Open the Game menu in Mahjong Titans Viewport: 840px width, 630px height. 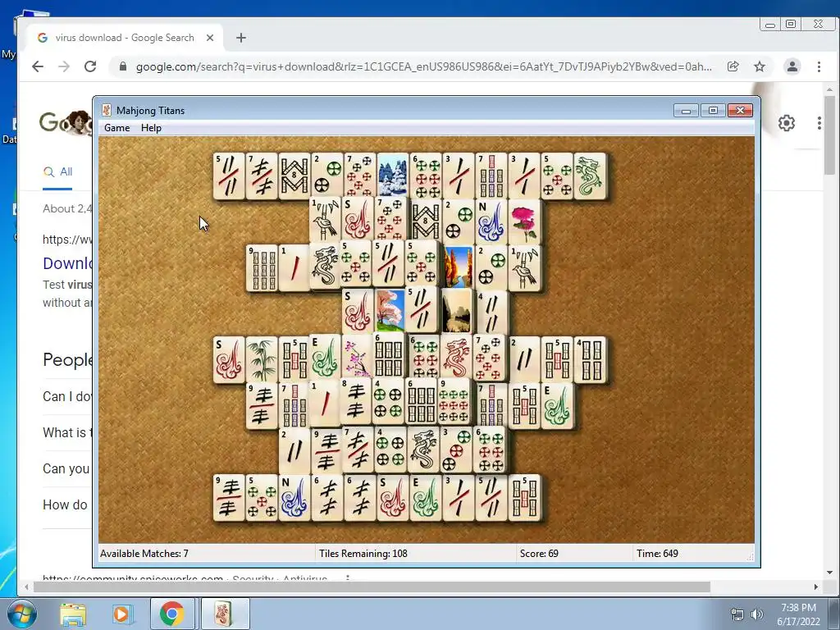(116, 128)
